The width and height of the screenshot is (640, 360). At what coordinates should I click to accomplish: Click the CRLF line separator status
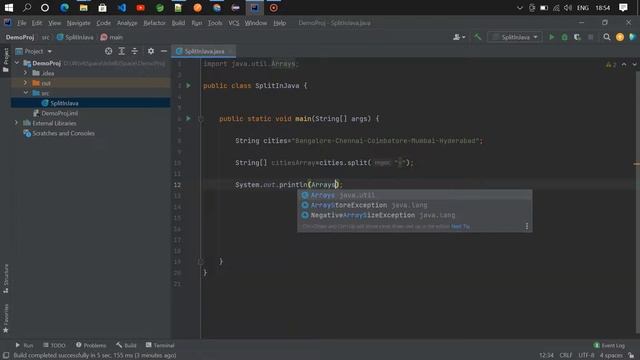(x=565, y=355)
